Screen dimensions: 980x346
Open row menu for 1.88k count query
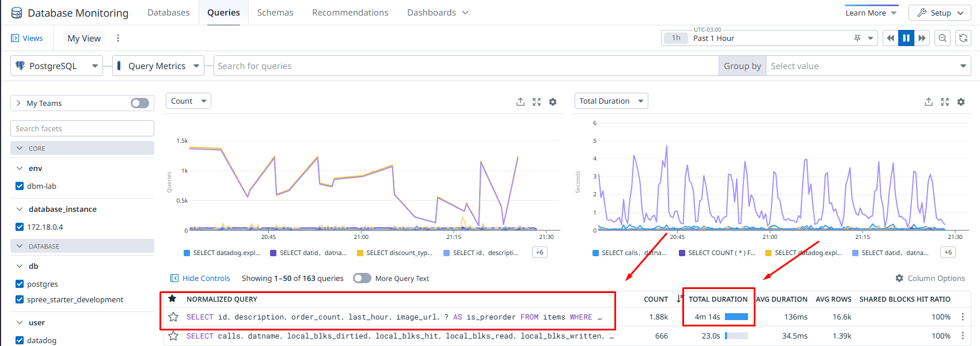click(963, 317)
